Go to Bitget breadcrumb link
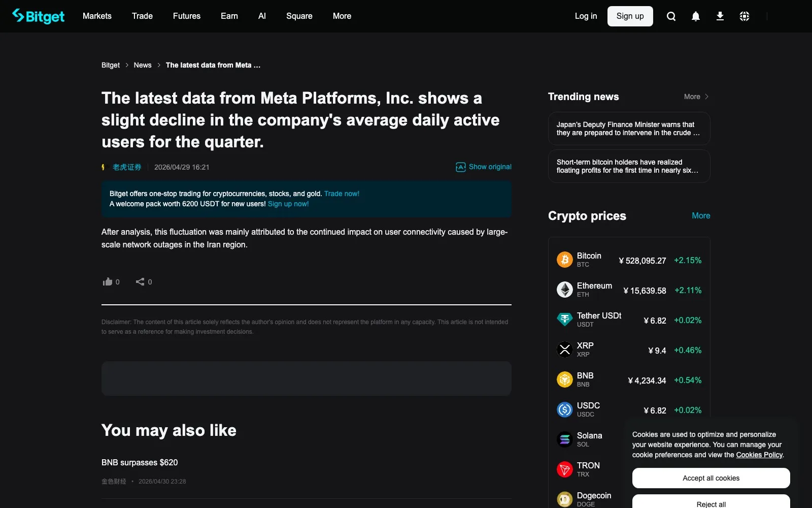 tap(111, 65)
